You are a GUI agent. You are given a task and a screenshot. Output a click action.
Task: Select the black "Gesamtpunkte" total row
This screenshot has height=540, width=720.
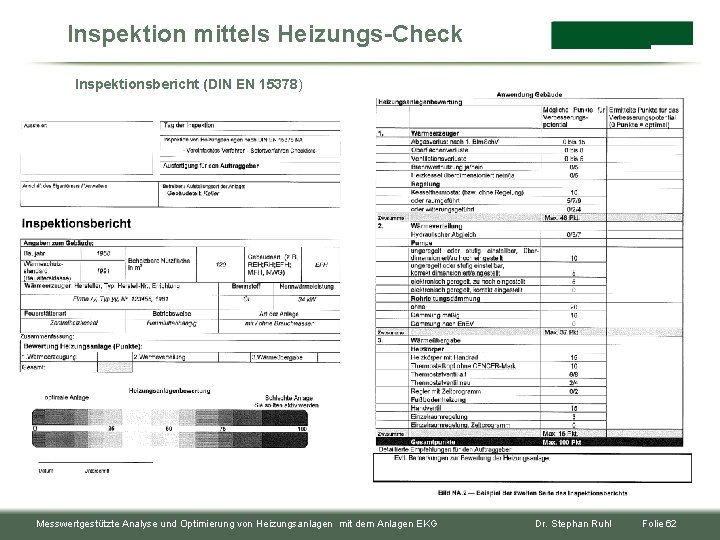click(529, 442)
